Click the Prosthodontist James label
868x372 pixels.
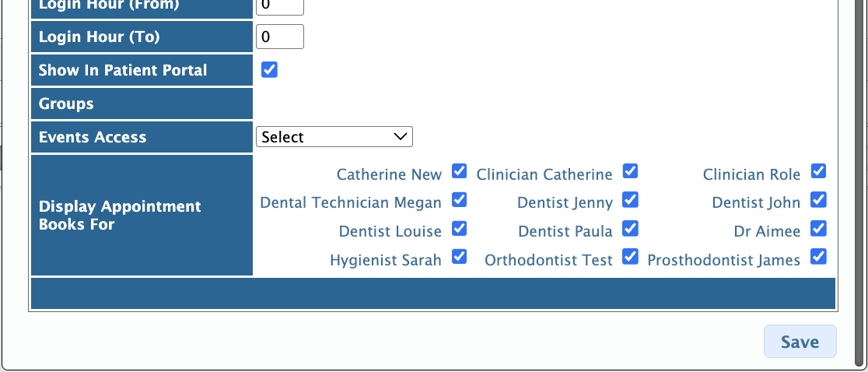pyautogui.click(x=723, y=260)
